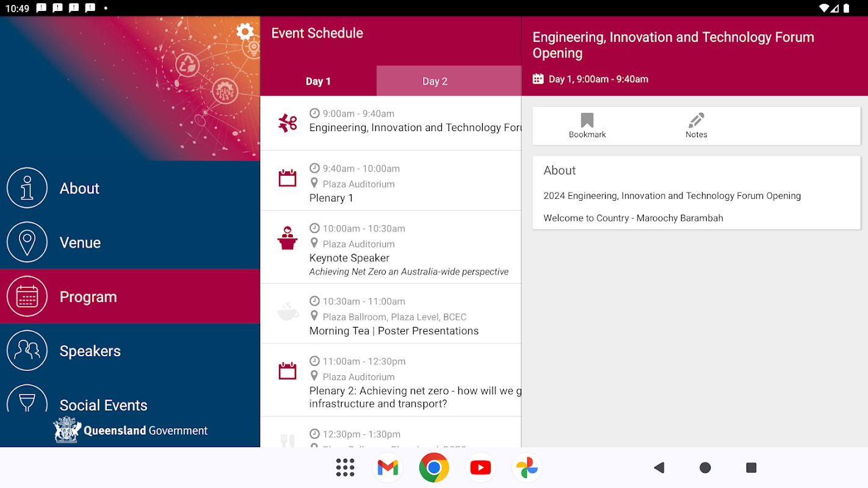Open the Venue menu item label
The width and height of the screenshot is (868, 488).
tap(80, 243)
